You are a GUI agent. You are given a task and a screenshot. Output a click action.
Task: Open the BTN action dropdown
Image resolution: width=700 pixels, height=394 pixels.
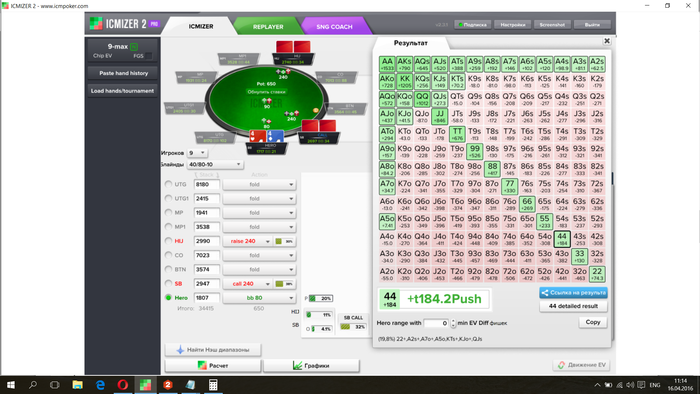coord(259,270)
